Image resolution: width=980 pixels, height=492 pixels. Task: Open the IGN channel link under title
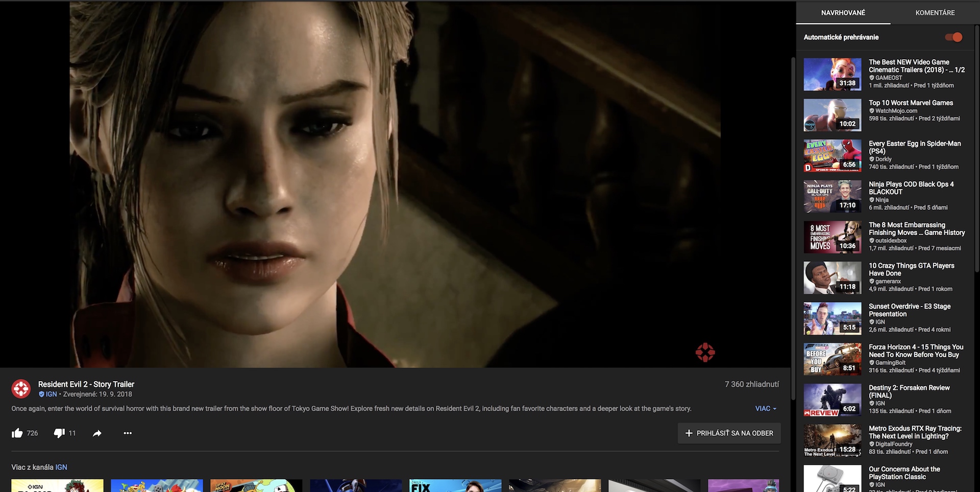(x=51, y=394)
